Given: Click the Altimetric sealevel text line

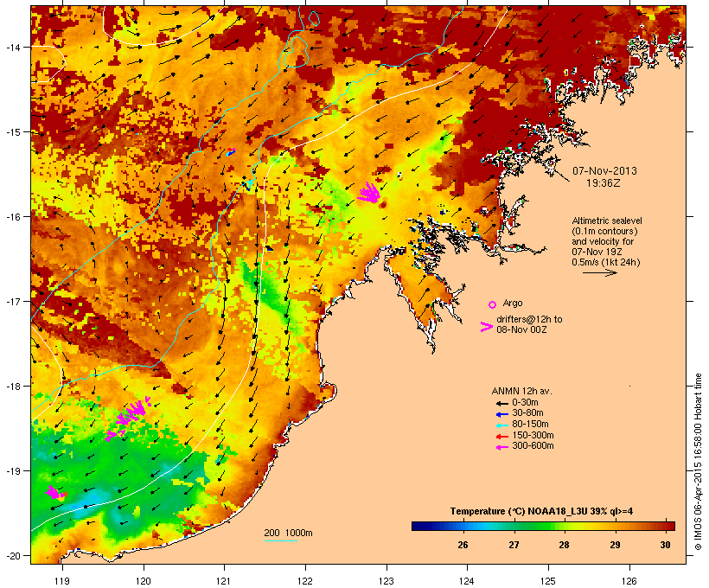Looking at the screenshot, I should (607, 220).
